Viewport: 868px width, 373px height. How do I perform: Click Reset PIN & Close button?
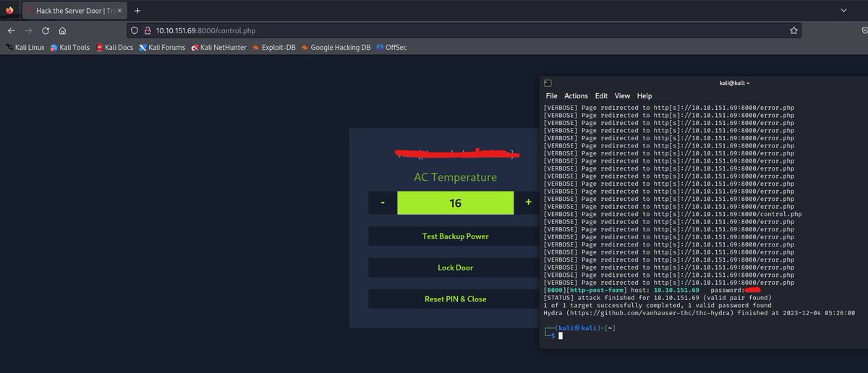455,299
